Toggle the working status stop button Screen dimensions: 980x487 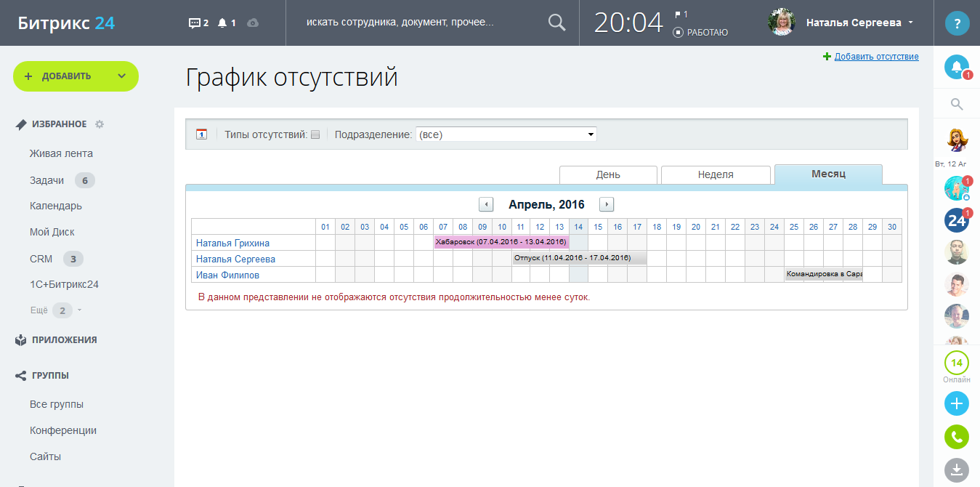[678, 33]
